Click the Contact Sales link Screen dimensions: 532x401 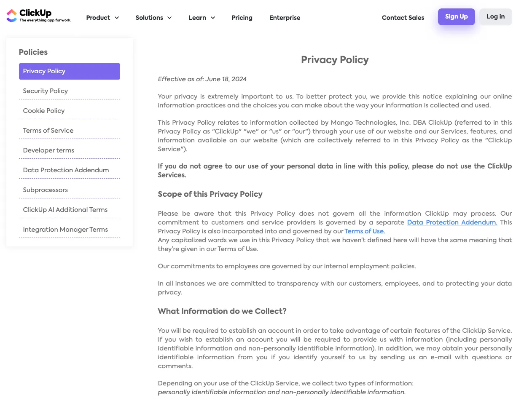pos(403,18)
